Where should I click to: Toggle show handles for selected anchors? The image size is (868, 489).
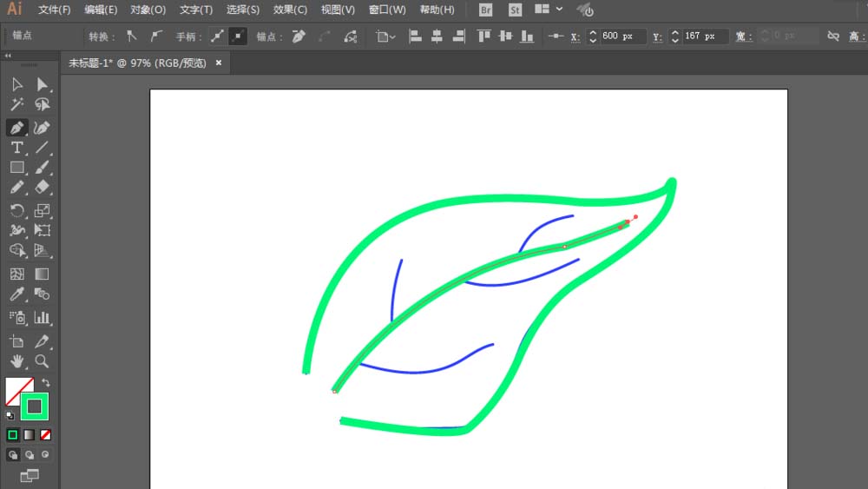217,36
